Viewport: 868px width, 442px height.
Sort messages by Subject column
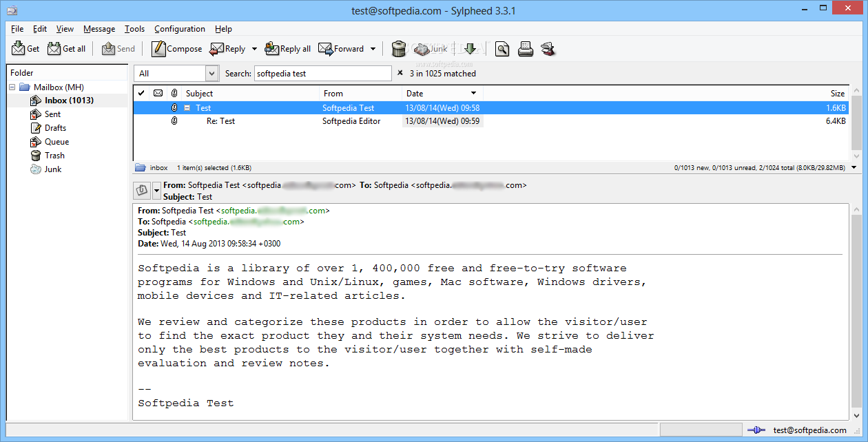tap(251, 93)
